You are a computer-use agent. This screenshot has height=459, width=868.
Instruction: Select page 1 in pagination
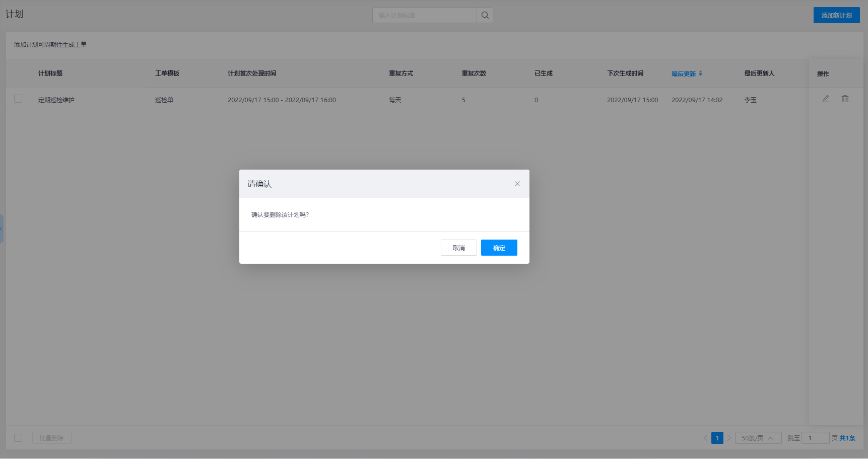(717, 438)
